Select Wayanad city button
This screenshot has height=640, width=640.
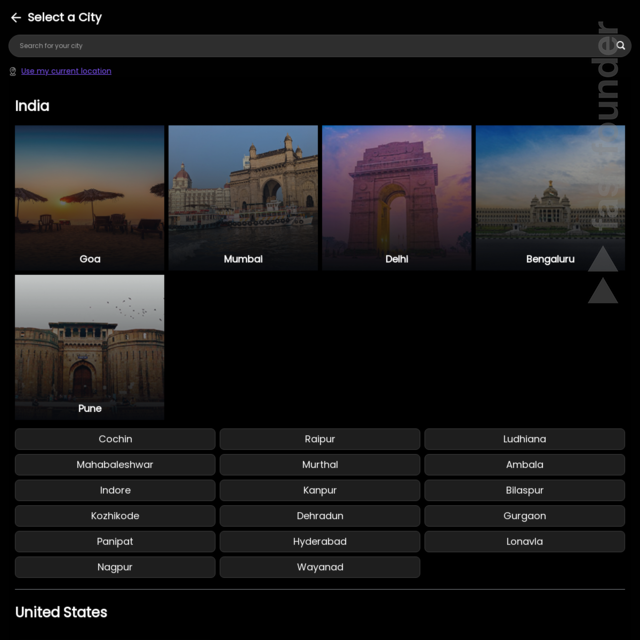pos(320,567)
